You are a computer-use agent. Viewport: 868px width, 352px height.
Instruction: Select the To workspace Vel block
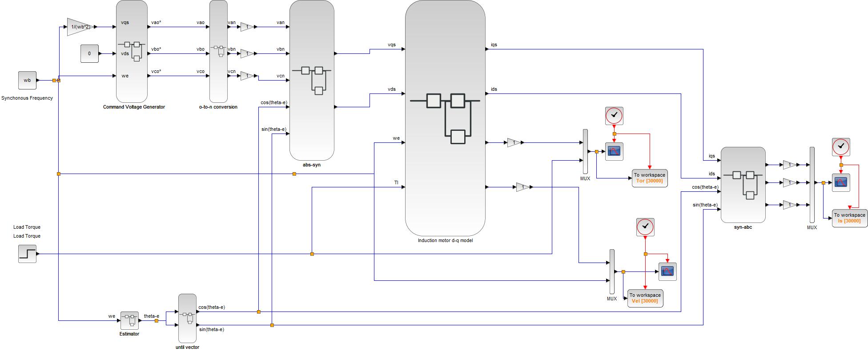[645, 298]
